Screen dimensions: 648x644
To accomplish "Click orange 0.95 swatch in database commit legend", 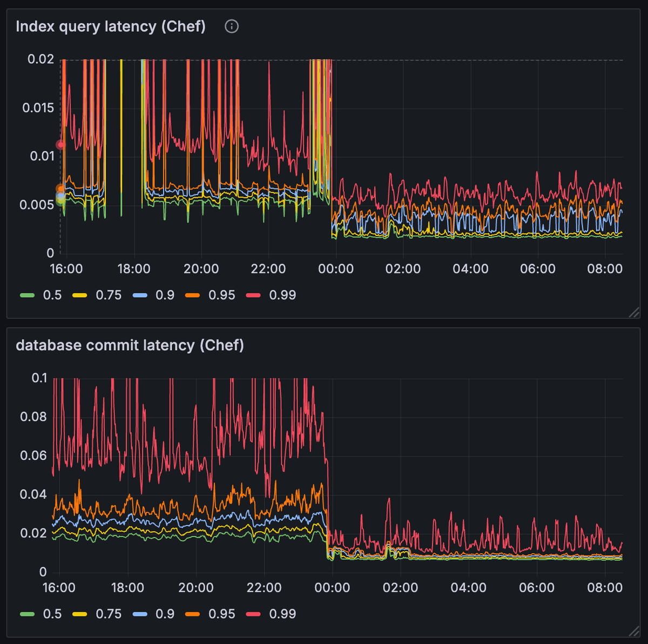I will tap(193, 614).
